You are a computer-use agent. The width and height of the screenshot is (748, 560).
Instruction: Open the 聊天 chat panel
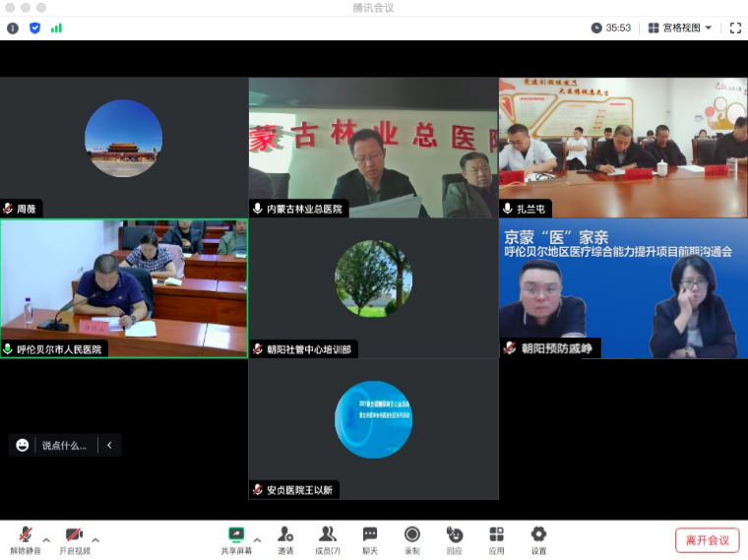pos(370,540)
